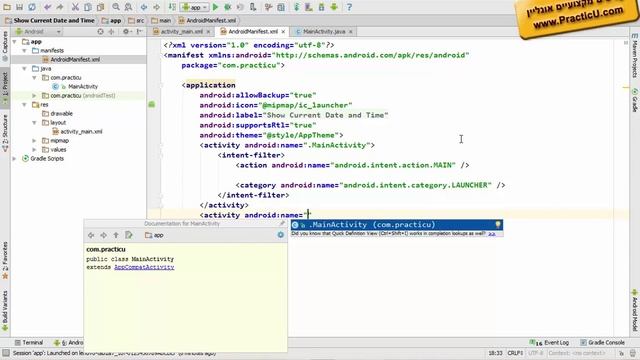Screen dimensions: 640x360
Task: Click the Undo arrow in toolbar
Action: [x=48, y=7]
